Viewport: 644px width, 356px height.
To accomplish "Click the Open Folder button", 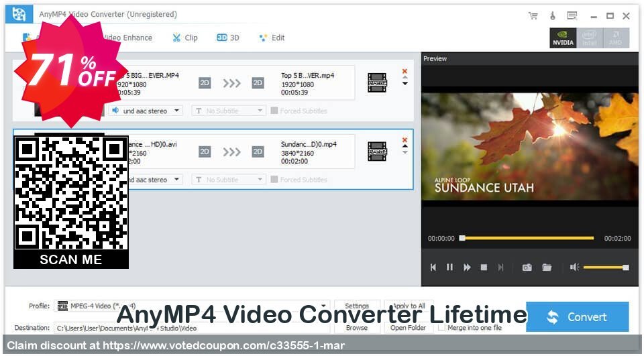I will point(409,328).
